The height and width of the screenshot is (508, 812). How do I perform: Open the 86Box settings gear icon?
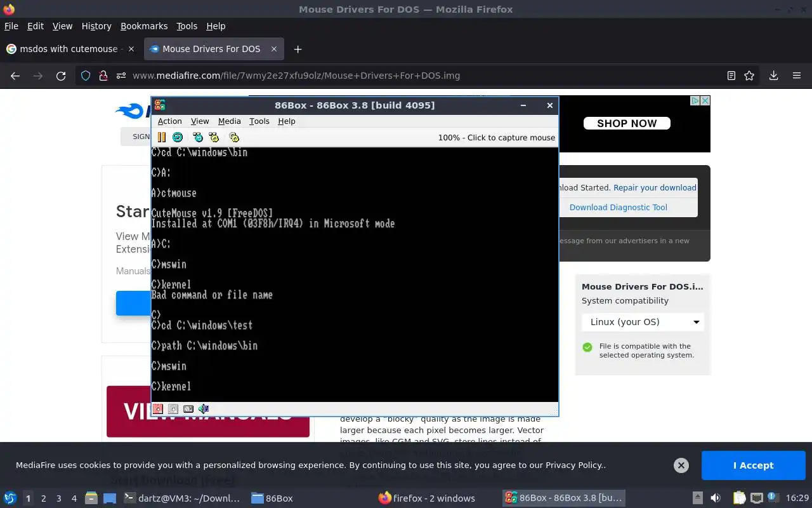coord(234,137)
